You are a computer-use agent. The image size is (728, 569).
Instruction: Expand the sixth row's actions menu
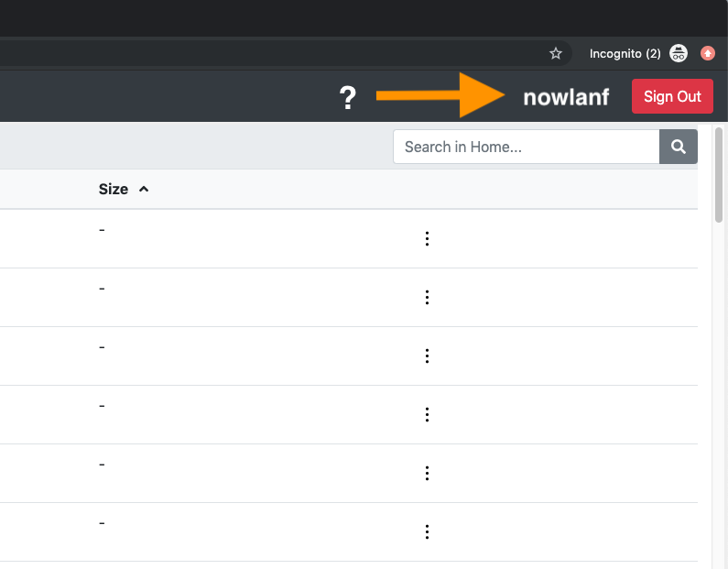427,531
